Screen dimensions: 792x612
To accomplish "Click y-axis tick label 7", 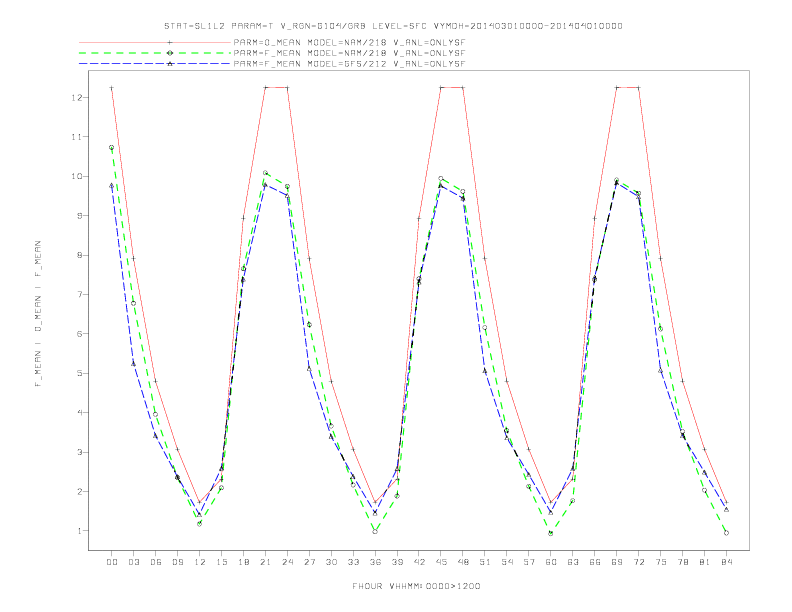I will pyautogui.click(x=80, y=294).
